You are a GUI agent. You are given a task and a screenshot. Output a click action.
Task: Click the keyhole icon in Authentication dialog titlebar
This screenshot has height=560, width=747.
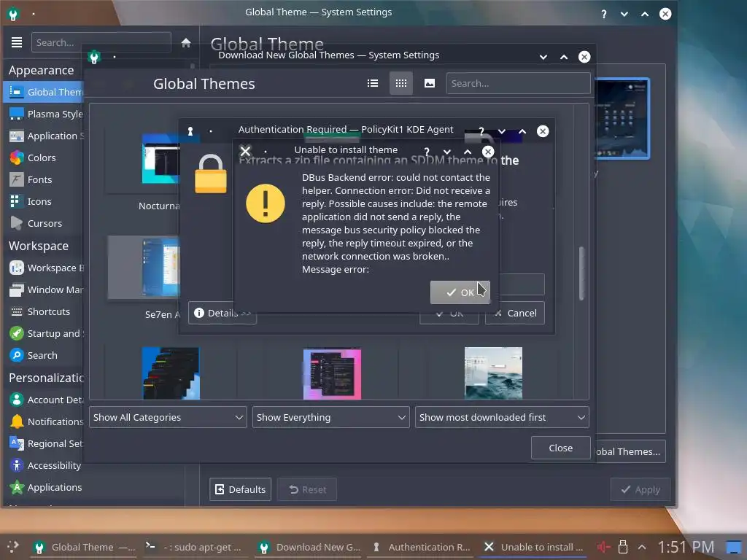(190, 131)
